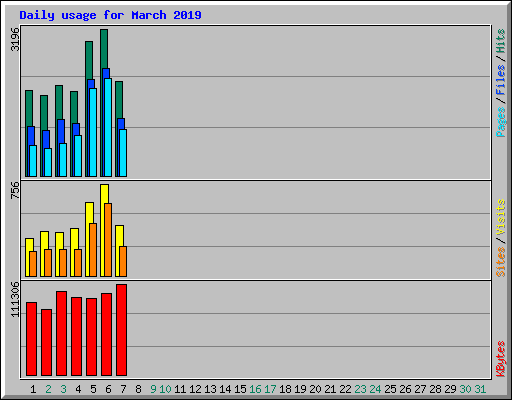The height and width of the screenshot is (400, 512).
Task: Click green day 23 on the date axis
Action: (360, 389)
